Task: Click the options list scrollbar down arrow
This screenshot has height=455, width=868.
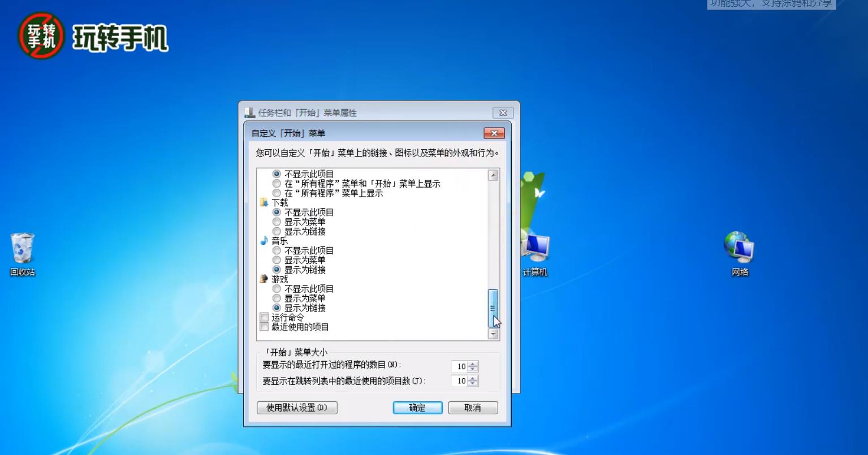Action: (493, 334)
